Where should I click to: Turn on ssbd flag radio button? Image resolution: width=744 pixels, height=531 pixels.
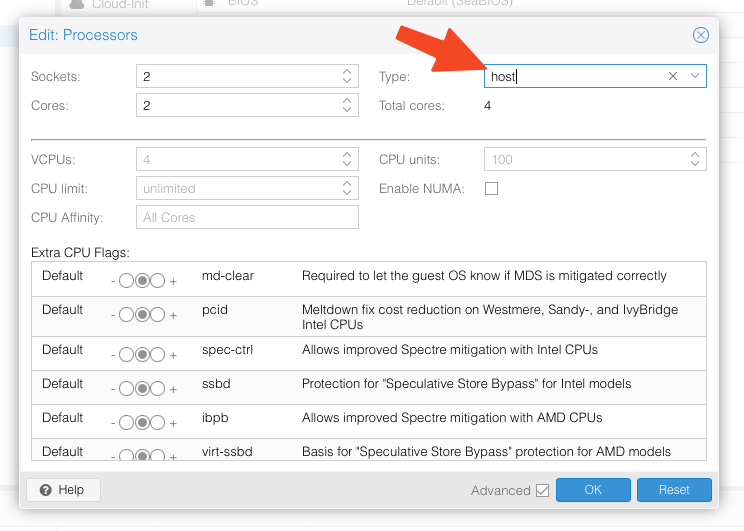point(159,389)
